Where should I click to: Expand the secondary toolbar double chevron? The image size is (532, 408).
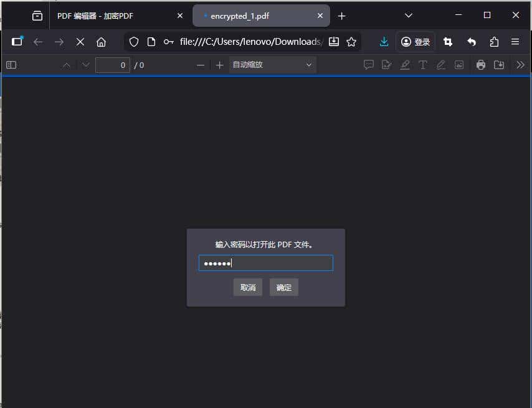[520, 64]
